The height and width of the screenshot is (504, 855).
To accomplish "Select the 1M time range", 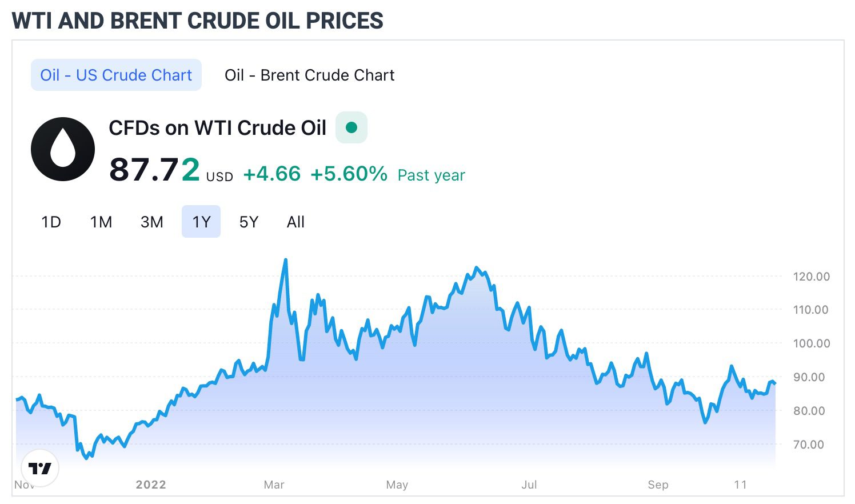I will tap(101, 222).
